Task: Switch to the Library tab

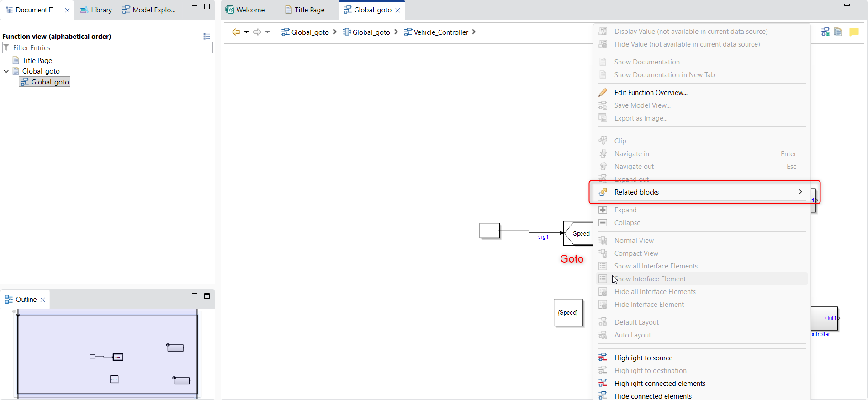Action: (96, 10)
